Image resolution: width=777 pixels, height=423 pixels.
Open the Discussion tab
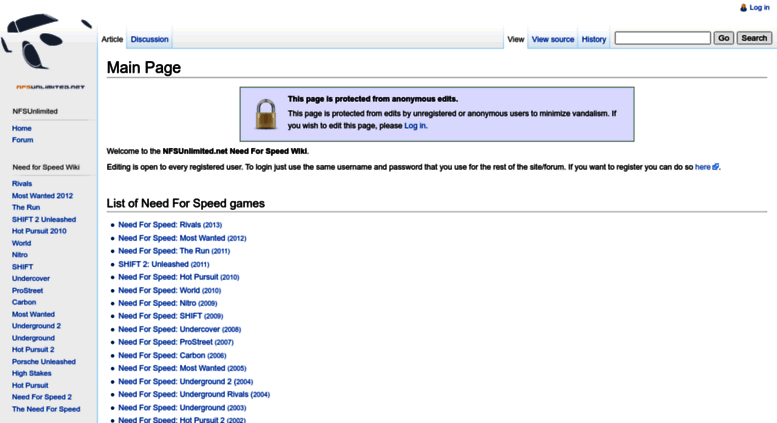point(150,39)
